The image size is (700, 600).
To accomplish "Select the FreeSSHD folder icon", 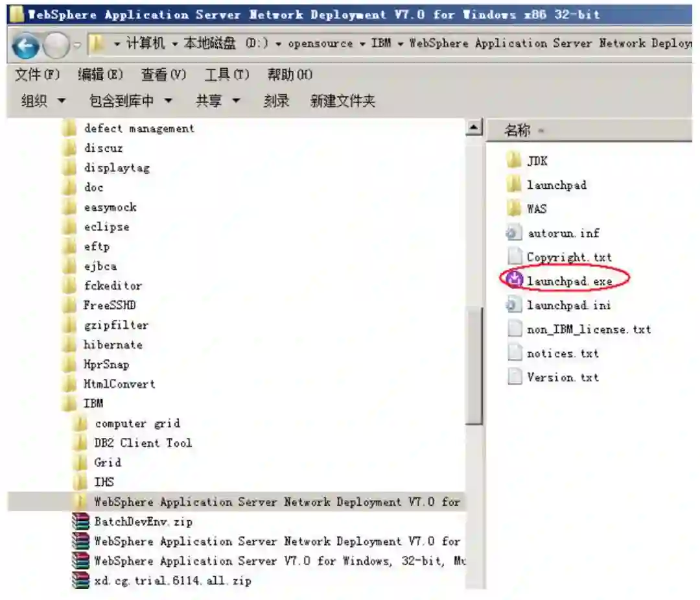I will tap(69, 305).
